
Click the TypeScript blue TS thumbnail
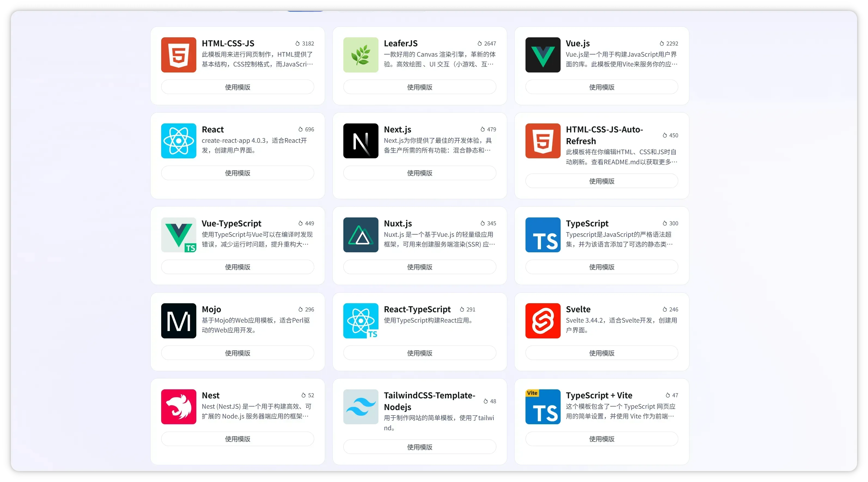(x=542, y=235)
